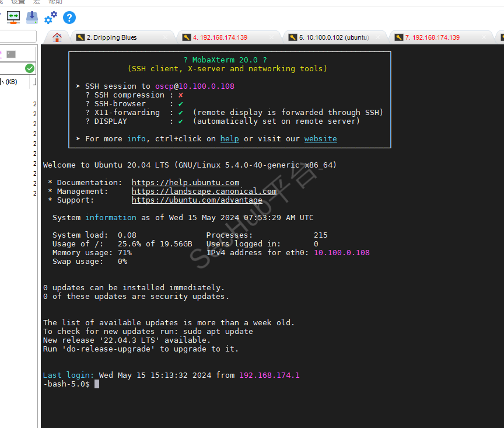Screen dimensions: 504x428
Task: Close the 5. 10.100.0.102 (ubuntu) tab
Action: coord(377,37)
